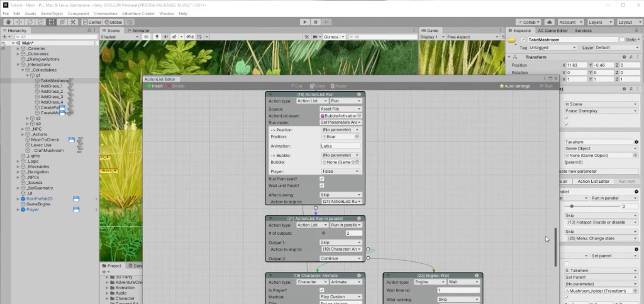Open Shaded draw mode dropdown
The width and height of the screenshot is (644, 304).
119,37
